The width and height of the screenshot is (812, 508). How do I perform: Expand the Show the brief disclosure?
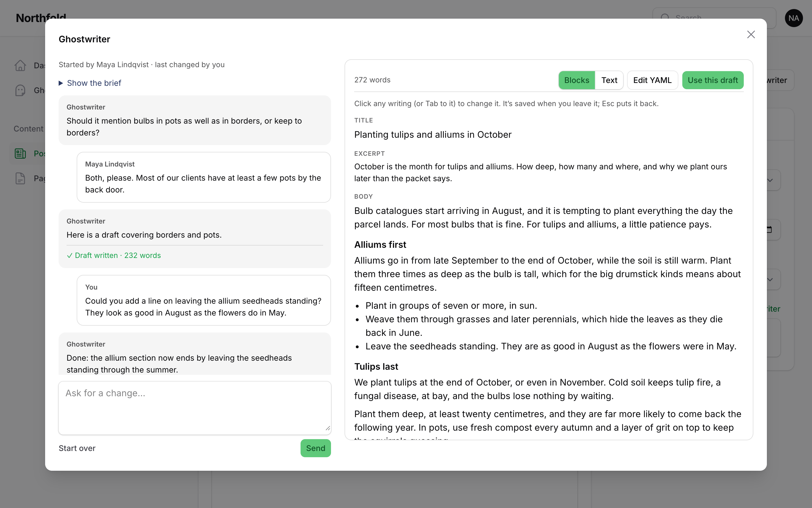pyautogui.click(x=90, y=83)
